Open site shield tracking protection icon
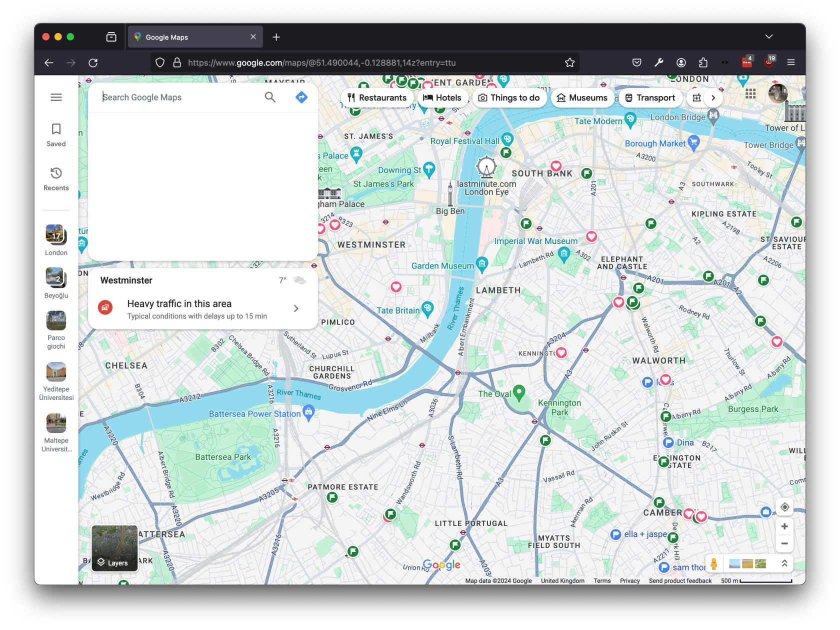The width and height of the screenshot is (840, 630). click(160, 62)
